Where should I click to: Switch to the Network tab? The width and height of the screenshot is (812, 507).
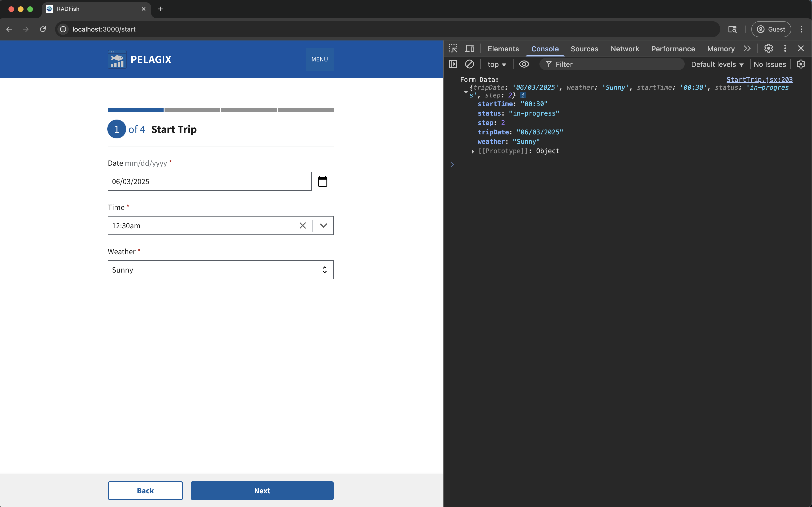pos(625,49)
